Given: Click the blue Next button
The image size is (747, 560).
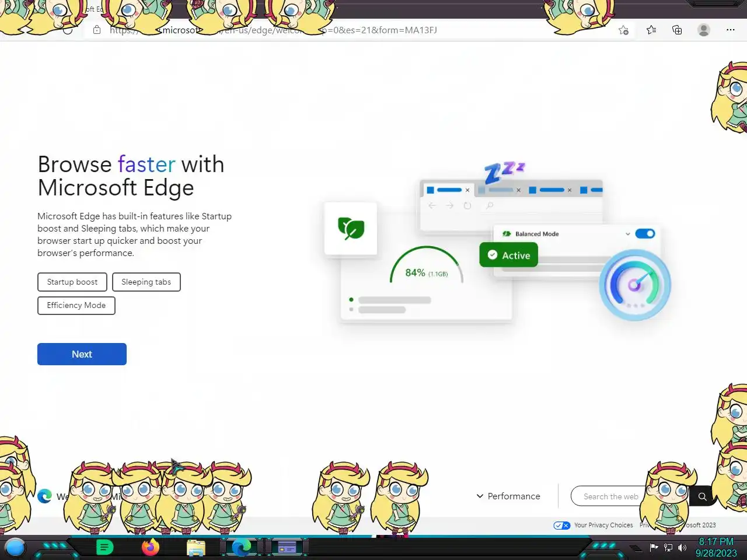Looking at the screenshot, I should (82, 354).
